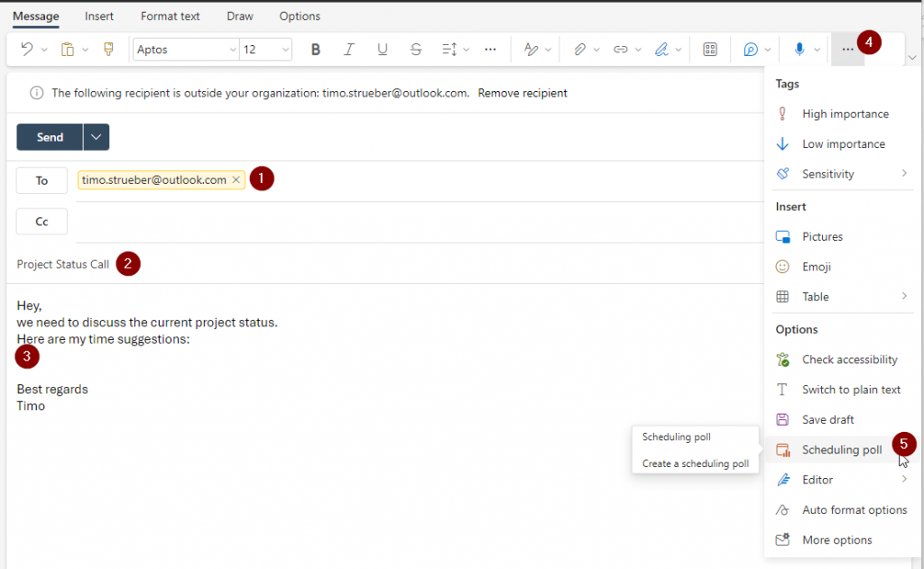Choose High importance in the Tags menu
The width and height of the screenshot is (924, 569).
845,114
